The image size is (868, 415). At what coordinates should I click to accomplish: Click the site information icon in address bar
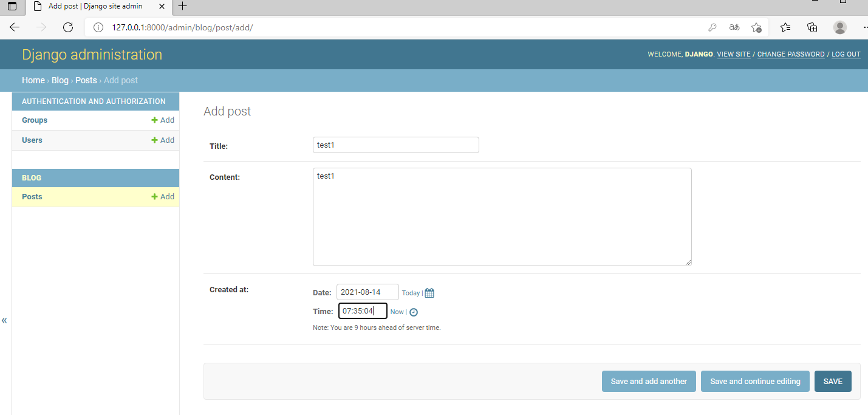98,27
